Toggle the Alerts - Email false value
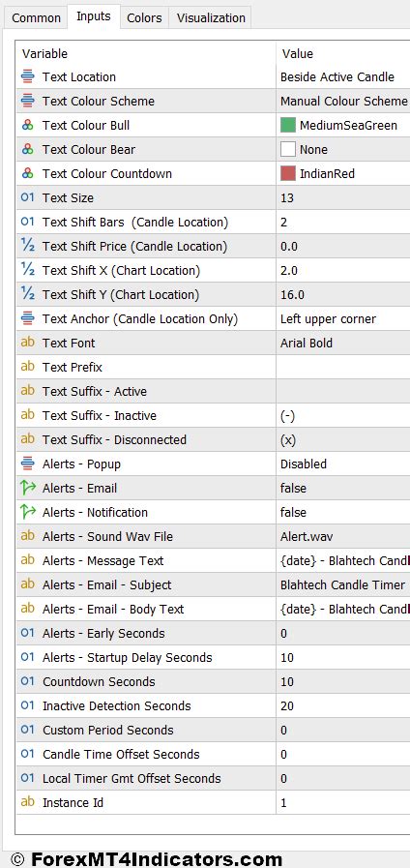The width and height of the screenshot is (410, 868). click(343, 489)
